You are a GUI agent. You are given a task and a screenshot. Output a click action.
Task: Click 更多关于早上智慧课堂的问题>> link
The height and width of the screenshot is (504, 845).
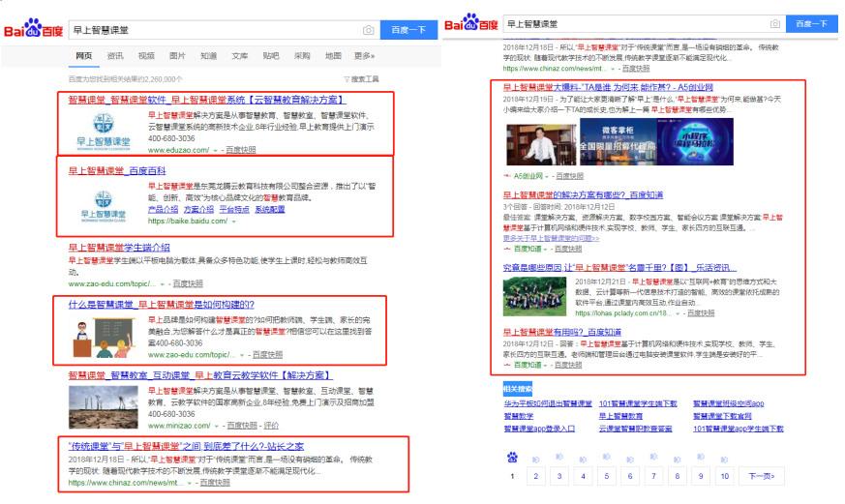(551, 238)
